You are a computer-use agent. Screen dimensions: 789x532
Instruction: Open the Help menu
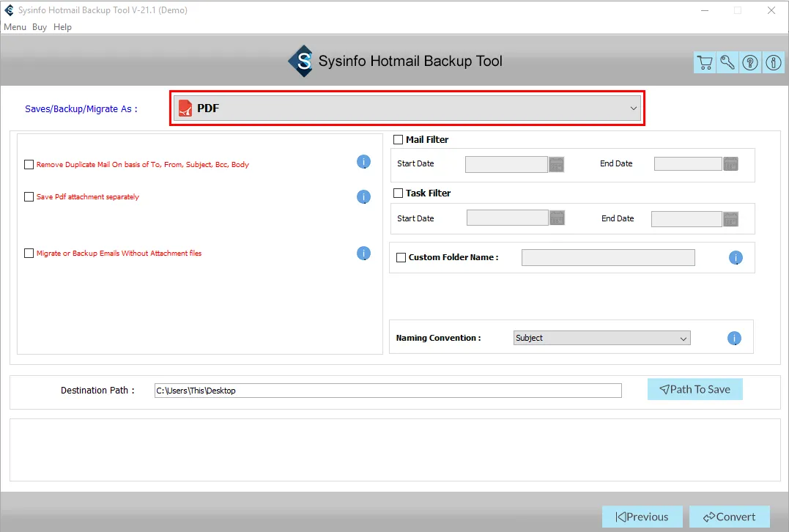pyautogui.click(x=62, y=26)
